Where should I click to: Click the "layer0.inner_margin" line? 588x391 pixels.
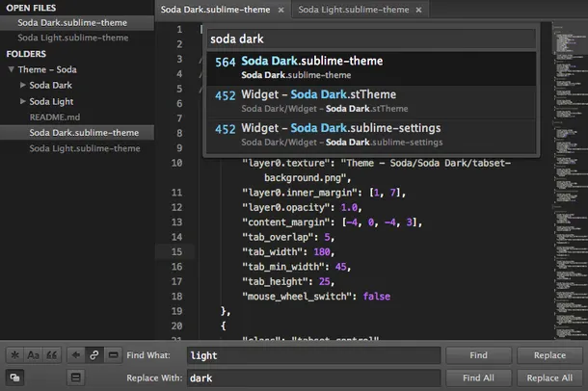[324, 193]
